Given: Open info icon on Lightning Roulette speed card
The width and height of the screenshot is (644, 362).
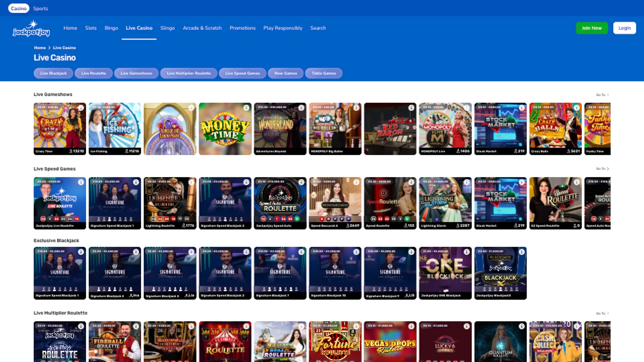Looking at the screenshot, I should point(191,182).
